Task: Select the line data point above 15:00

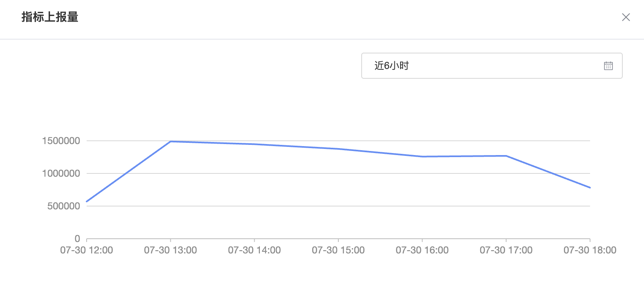Action: [x=338, y=149]
